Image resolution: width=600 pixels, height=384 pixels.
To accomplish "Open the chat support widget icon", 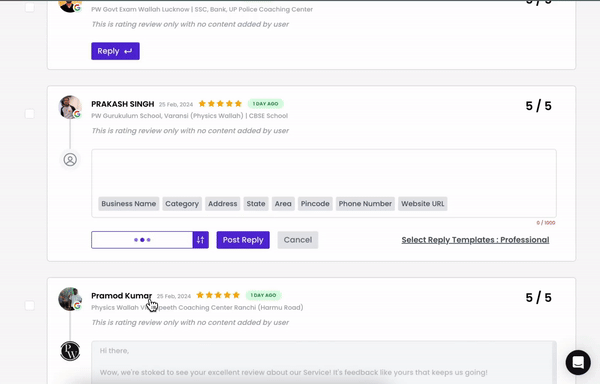I will 578,362.
